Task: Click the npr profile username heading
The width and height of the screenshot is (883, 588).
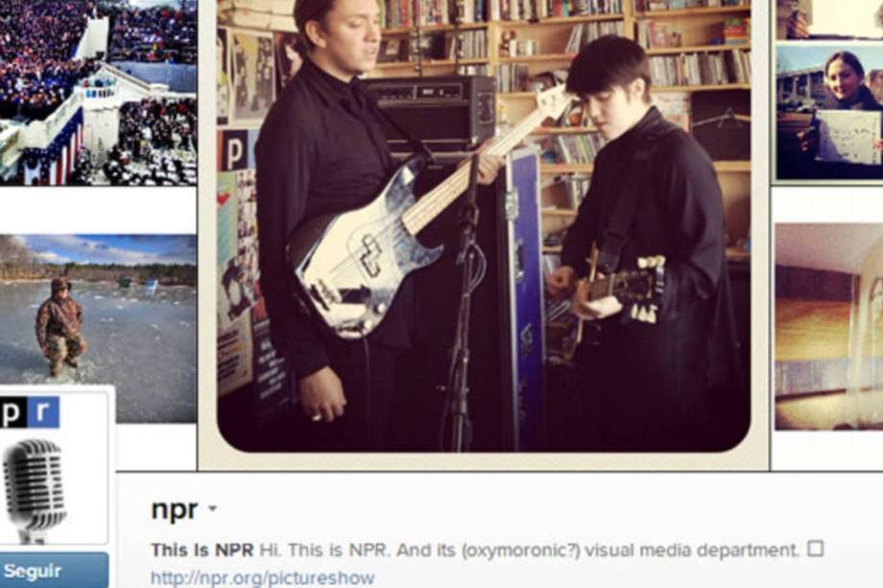Action: coord(175,509)
